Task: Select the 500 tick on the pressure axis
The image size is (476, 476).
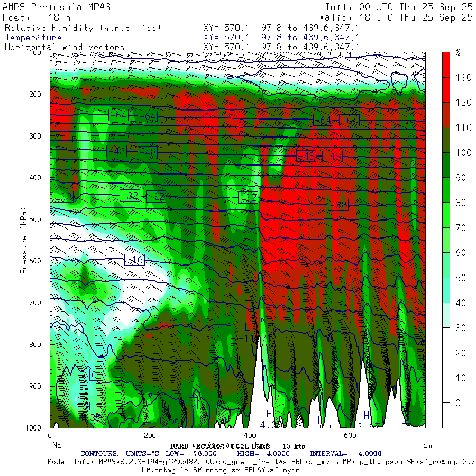Action: coord(35,219)
